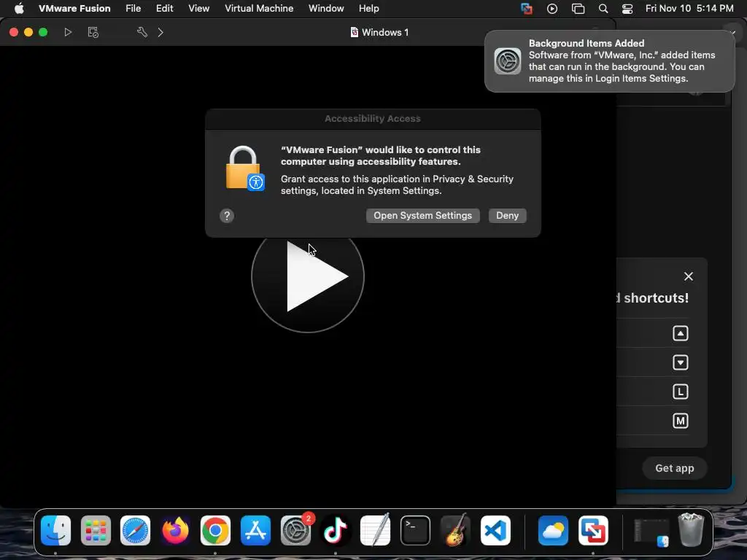Click VMware Fusion menu bar status icon
747x560 pixels.
[527, 8]
